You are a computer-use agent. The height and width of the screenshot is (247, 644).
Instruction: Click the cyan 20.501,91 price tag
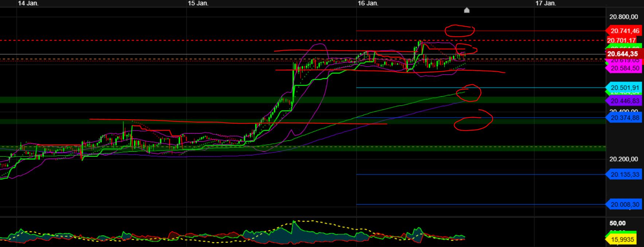point(624,88)
